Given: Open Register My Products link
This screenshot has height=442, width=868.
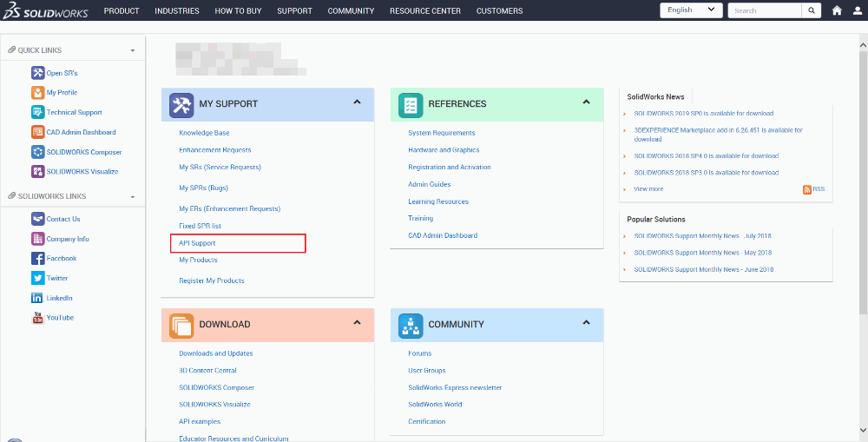Looking at the screenshot, I should (x=212, y=280).
